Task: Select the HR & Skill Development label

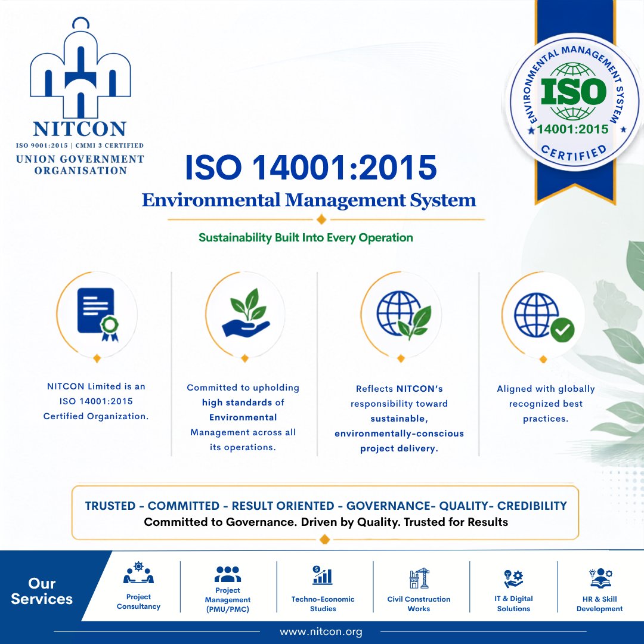Action: click(600, 603)
